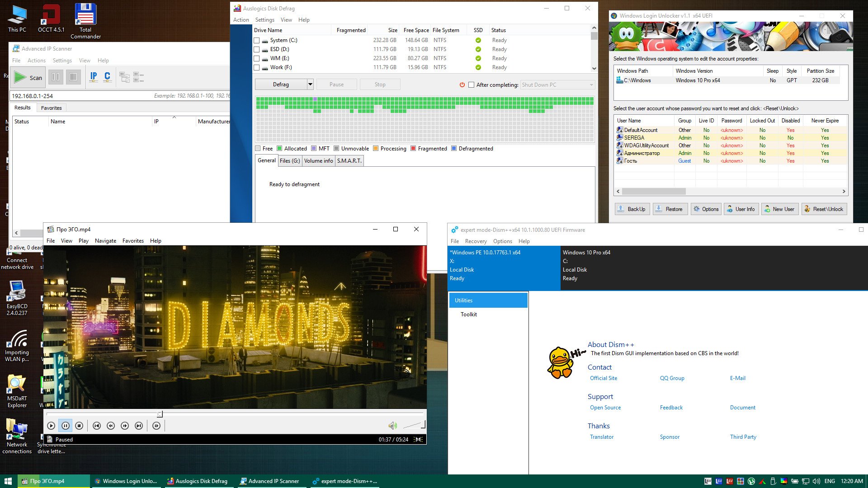Tick the WM (E:) drive checkbox

point(257,58)
